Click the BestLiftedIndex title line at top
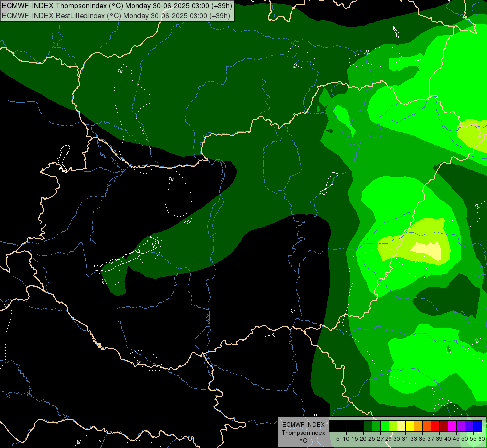Screen dimensions: 487x448 pos(116,16)
